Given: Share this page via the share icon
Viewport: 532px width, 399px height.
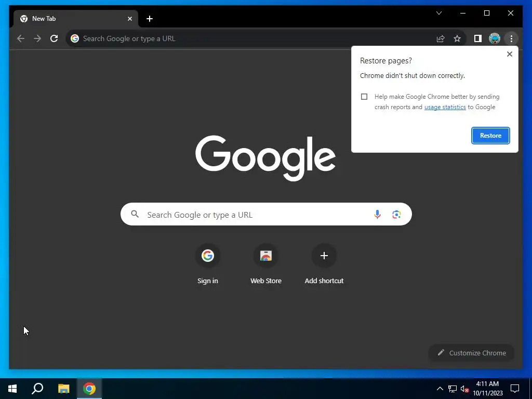Looking at the screenshot, I should [441, 38].
